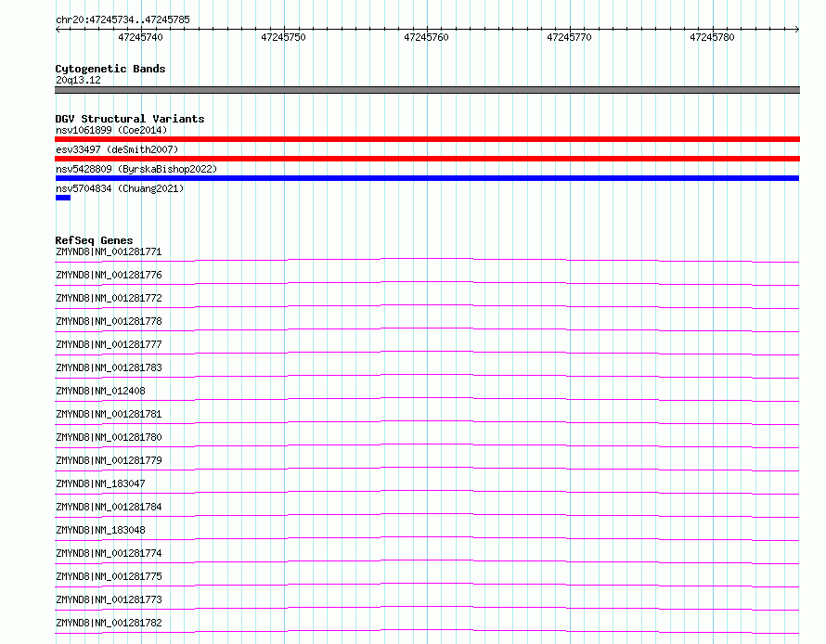
Task: Click the gray 20q13.12 cytogenetic band bar
Action: click(427, 90)
